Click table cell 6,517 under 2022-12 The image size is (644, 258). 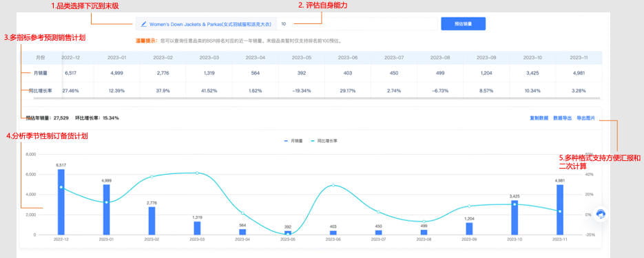point(71,74)
